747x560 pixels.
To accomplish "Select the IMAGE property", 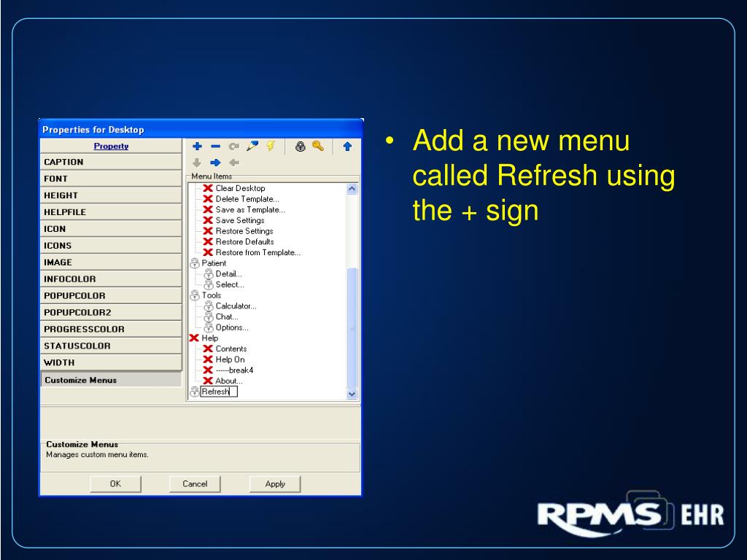I will (x=111, y=262).
